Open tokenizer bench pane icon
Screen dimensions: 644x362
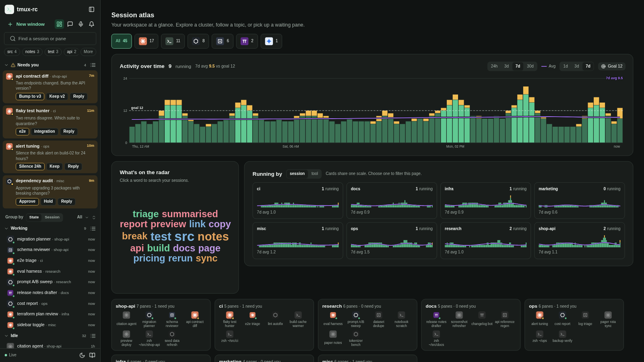point(356,334)
